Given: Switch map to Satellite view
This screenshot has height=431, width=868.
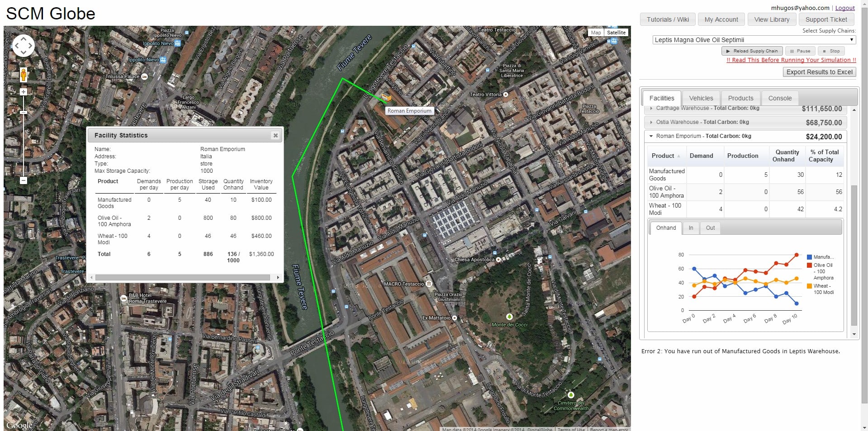Looking at the screenshot, I should (x=616, y=33).
